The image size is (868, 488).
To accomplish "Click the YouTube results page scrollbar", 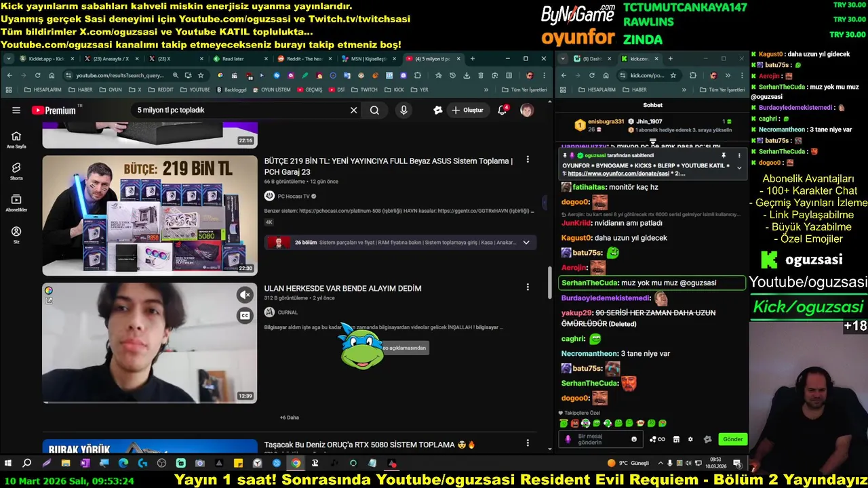I will click(x=550, y=281).
